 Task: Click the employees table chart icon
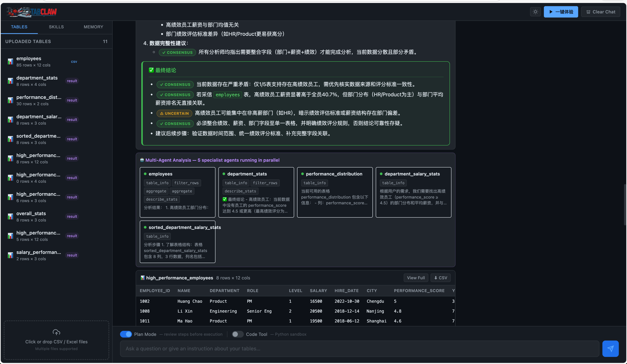[x=10, y=61]
